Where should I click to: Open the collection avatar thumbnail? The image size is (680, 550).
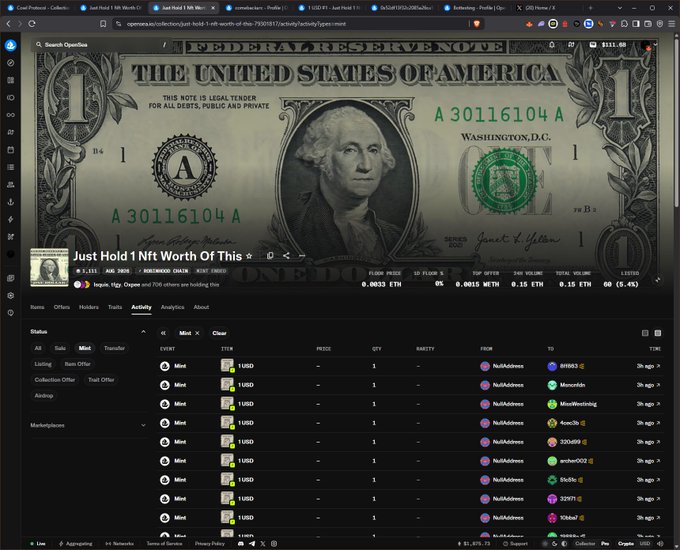[49, 267]
